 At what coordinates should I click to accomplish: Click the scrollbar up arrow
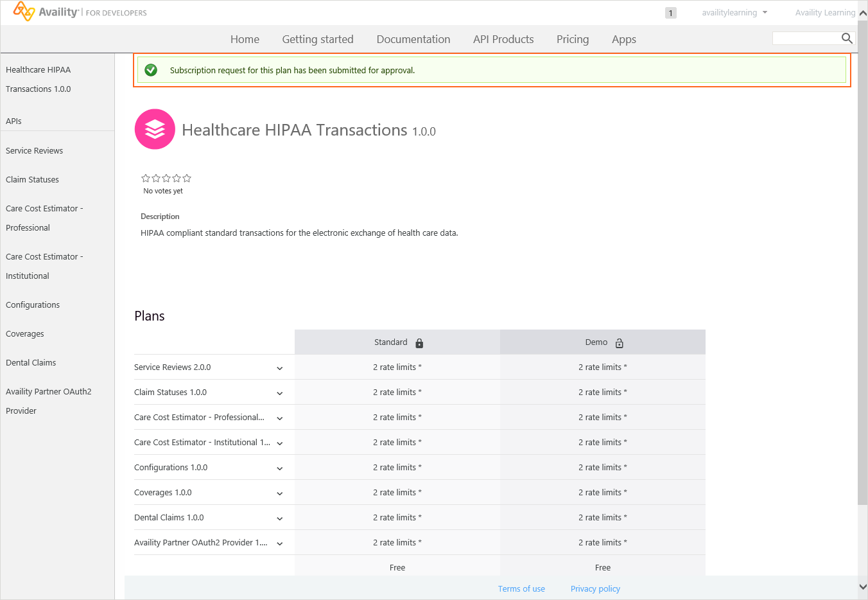point(863,13)
